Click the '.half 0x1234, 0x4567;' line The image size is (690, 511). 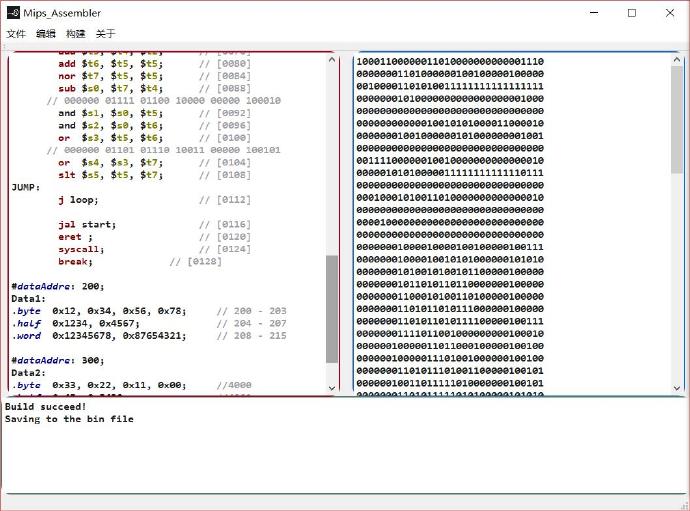coord(76,323)
